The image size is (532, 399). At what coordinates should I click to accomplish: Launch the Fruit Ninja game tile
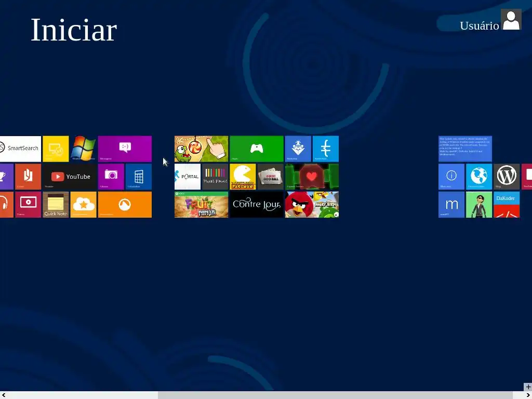201,205
